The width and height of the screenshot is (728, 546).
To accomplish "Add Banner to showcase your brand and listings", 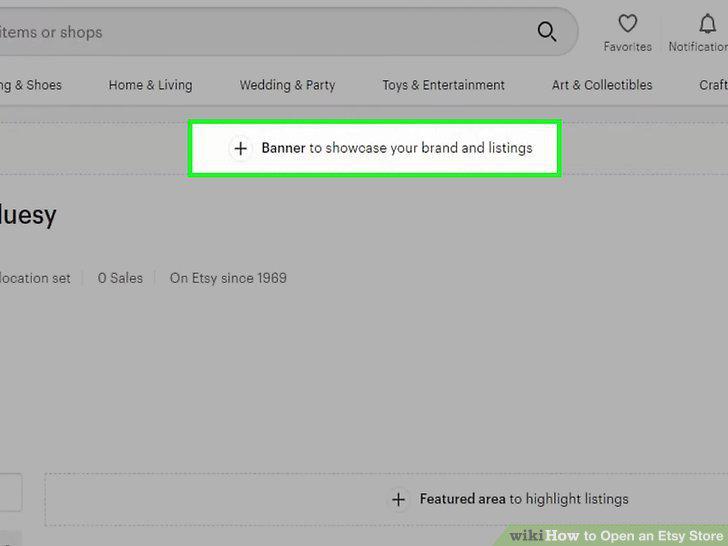I will point(375,149).
